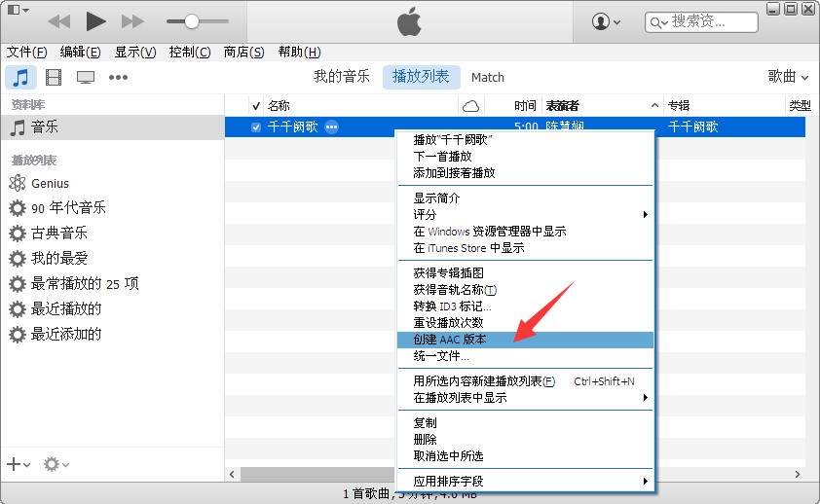Skip to next track with fast-forward

point(132,22)
